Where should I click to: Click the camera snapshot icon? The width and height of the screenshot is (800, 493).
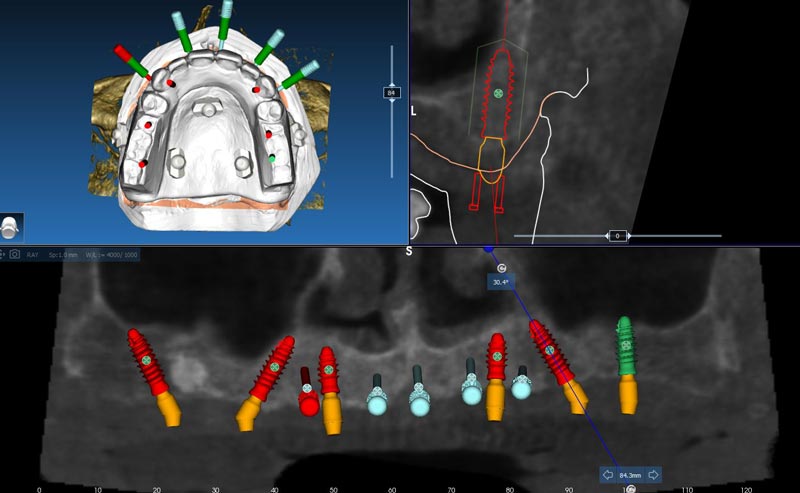click(14, 255)
